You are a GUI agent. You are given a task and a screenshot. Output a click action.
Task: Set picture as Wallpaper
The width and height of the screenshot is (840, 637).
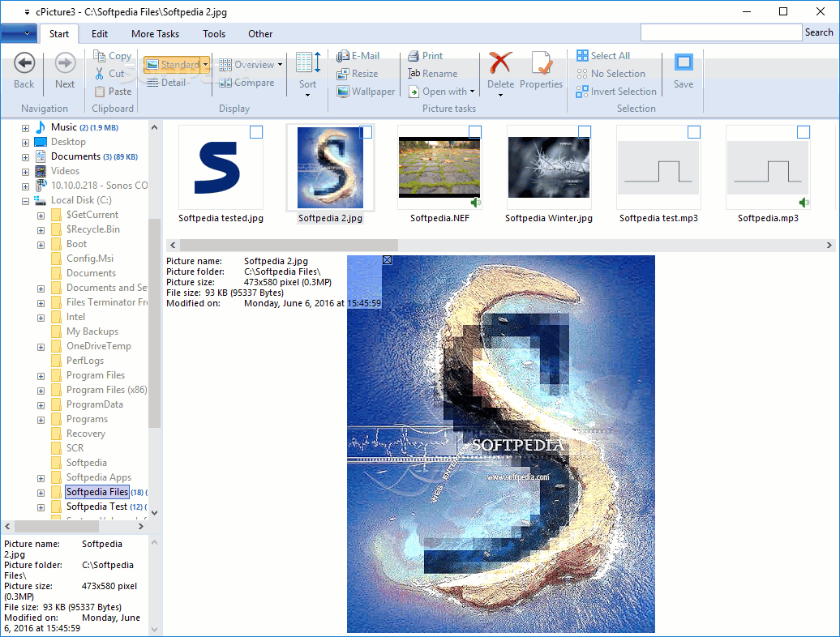coord(366,92)
